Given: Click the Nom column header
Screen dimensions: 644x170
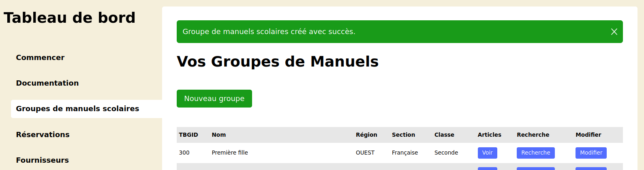Looking at the screenshot, I should click(x=219, y=135).
